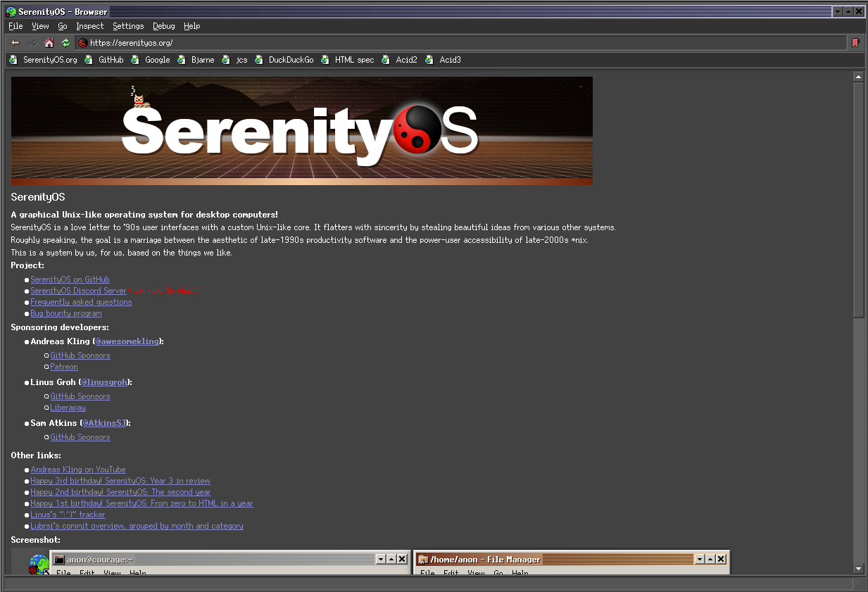Open the Google bookmark
The height and width of the screenshot is (592, 868).
click(157, 60)
